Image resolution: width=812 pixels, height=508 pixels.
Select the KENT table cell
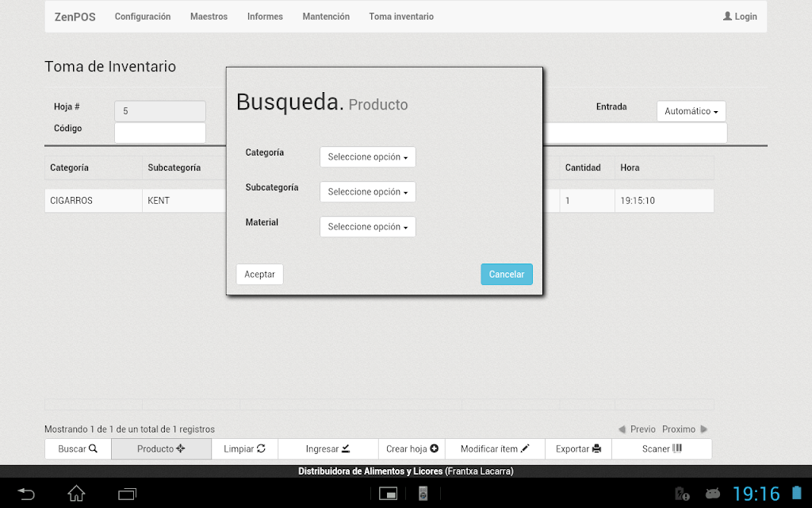(184, 201)
